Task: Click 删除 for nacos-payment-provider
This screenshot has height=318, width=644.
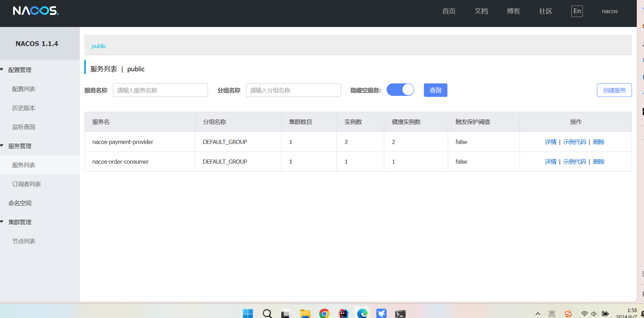Action: click(599, 142)
